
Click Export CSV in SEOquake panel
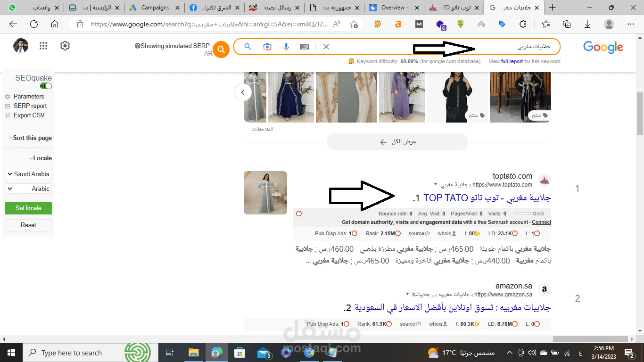coord(29,115)
